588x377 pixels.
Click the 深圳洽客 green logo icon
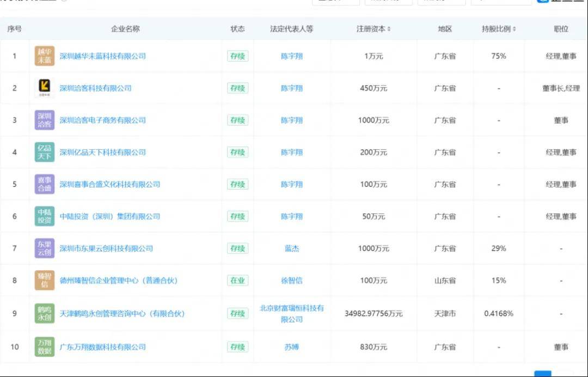[x=44, y=120]
